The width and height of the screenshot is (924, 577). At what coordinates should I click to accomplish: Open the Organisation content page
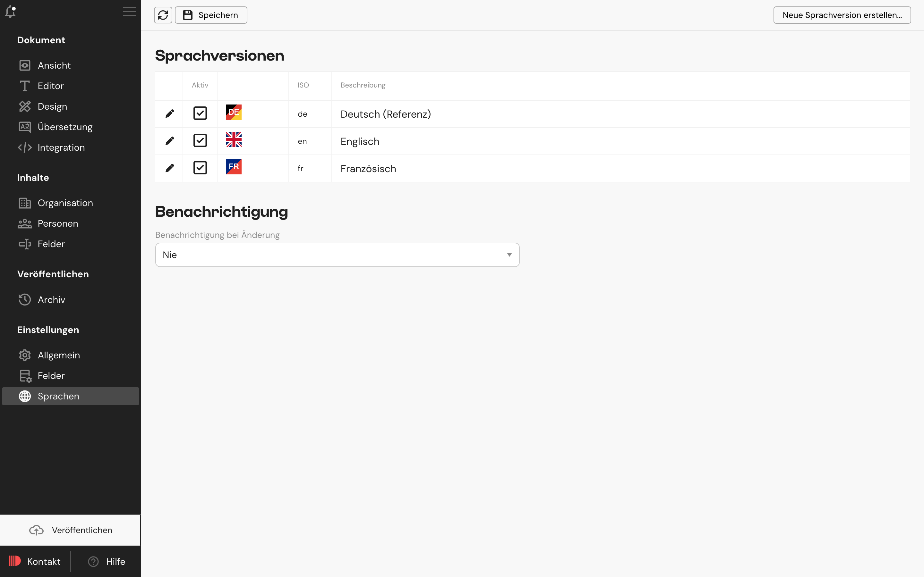click(65, 203)
